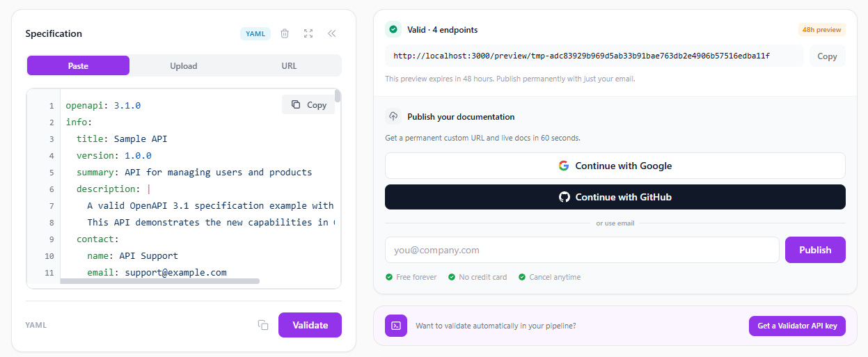Click the YAML label at the panel footer

[x=36, y=325]
